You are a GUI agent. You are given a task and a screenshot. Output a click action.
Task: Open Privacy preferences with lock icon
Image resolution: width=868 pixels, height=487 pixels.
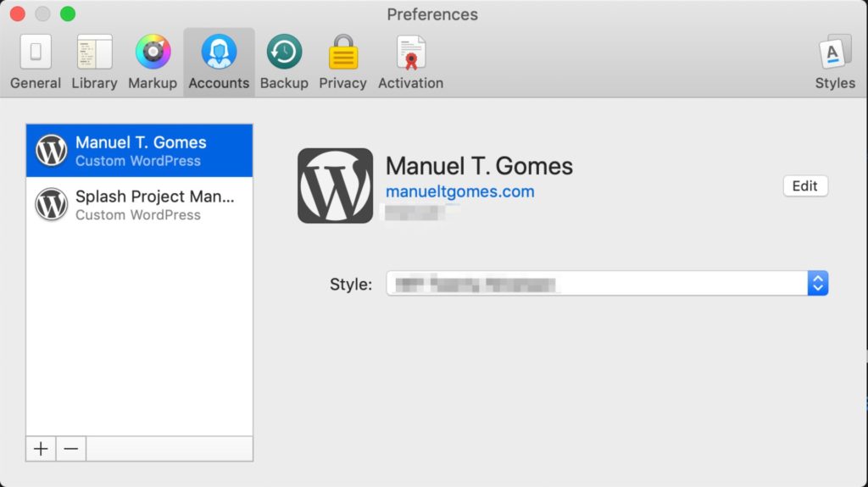[x=342, y=63]
